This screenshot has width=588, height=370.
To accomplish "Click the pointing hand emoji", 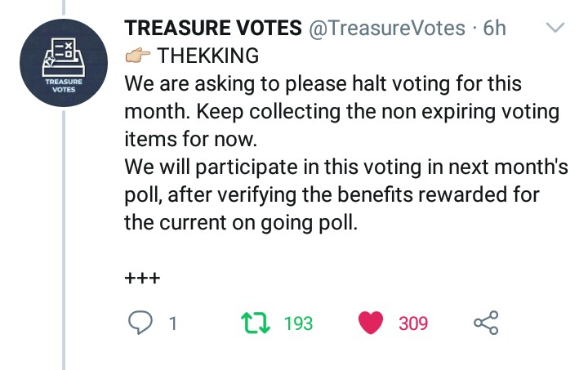I will [x=136, y=57].
